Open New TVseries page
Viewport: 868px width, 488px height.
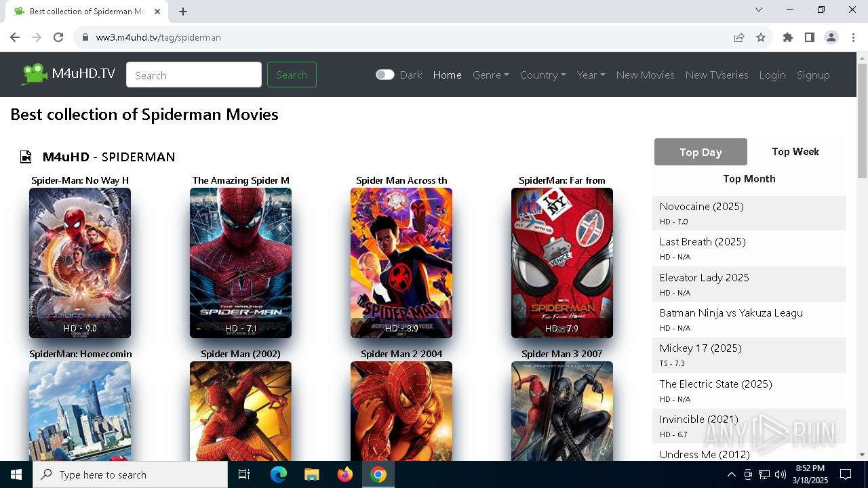click(x=717, y=75)
